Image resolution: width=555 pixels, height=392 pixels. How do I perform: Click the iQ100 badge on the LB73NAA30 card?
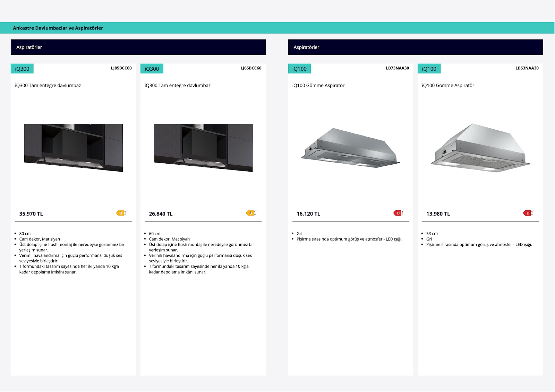point(299,69)
